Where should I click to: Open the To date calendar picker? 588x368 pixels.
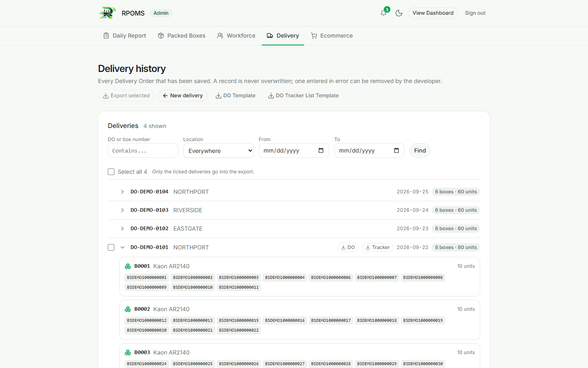click(x=396, y=150)
